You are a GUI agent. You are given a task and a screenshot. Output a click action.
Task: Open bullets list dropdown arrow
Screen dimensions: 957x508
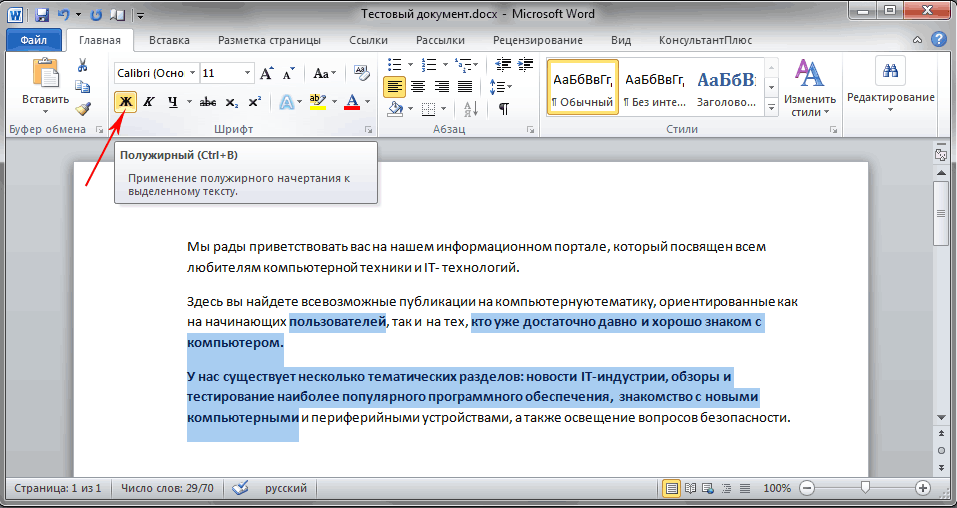point(410,64)
